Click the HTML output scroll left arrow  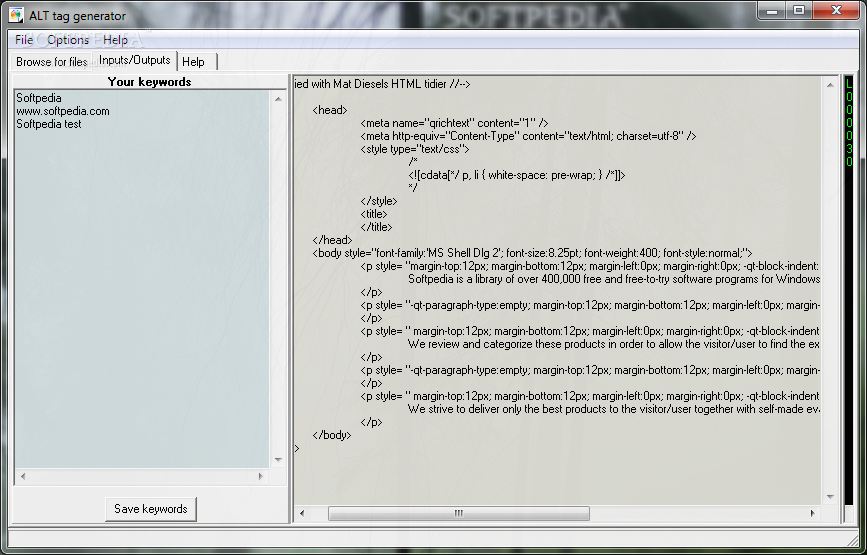(302, 514)
